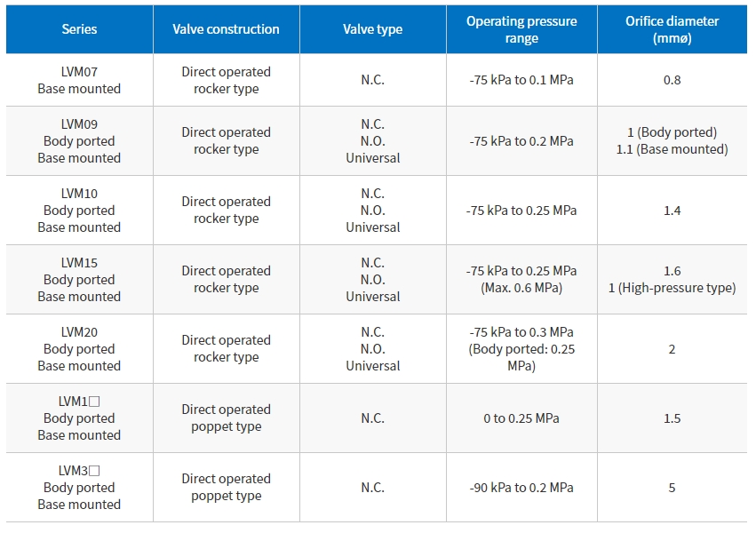
Task: Select the LVM07 Base mounted series cell
Action: (80, 80)
